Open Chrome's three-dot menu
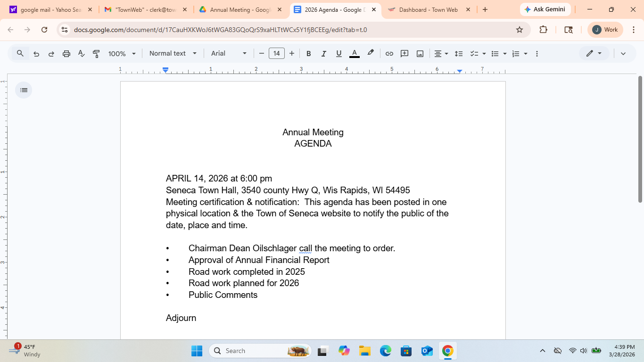The width and height of the screenshot is (644, 362). point(634,30)
